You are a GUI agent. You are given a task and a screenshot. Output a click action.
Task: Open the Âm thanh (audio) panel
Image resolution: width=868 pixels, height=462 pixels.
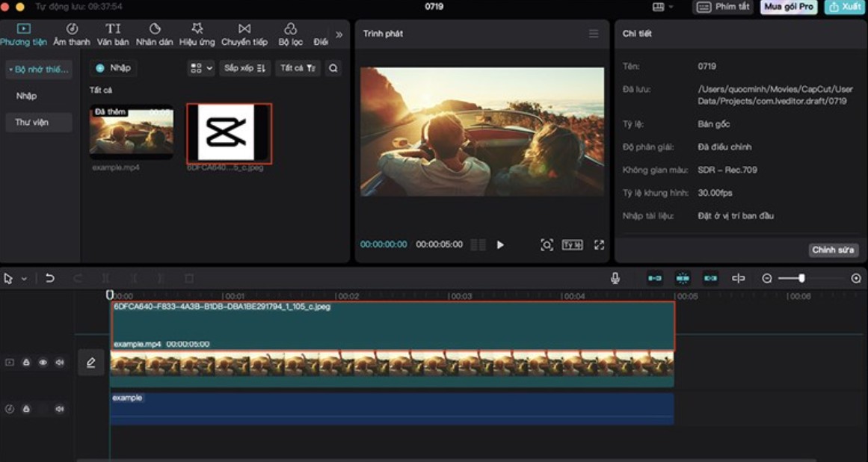click(72, 34)
